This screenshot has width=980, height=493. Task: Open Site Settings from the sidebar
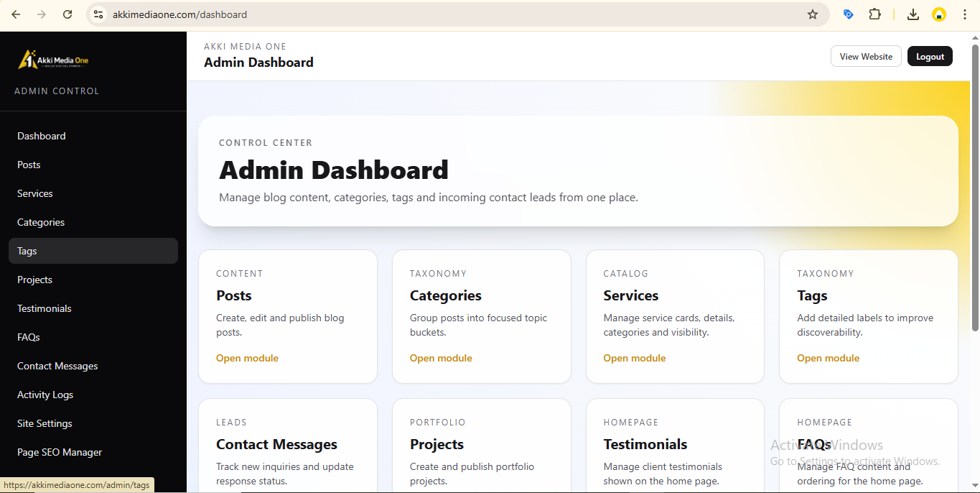(x=45, y=423)
